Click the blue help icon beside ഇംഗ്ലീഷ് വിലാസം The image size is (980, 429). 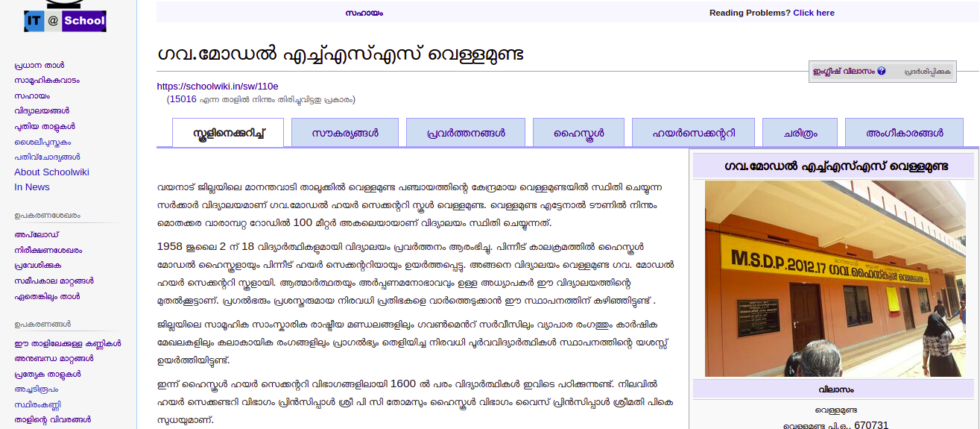pos(882,72)
